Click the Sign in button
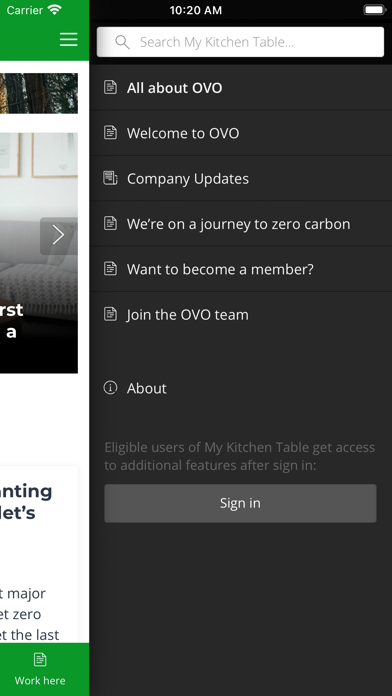This screenshot has height=696, width=392. pyautogui.click(x=240, y=503)
